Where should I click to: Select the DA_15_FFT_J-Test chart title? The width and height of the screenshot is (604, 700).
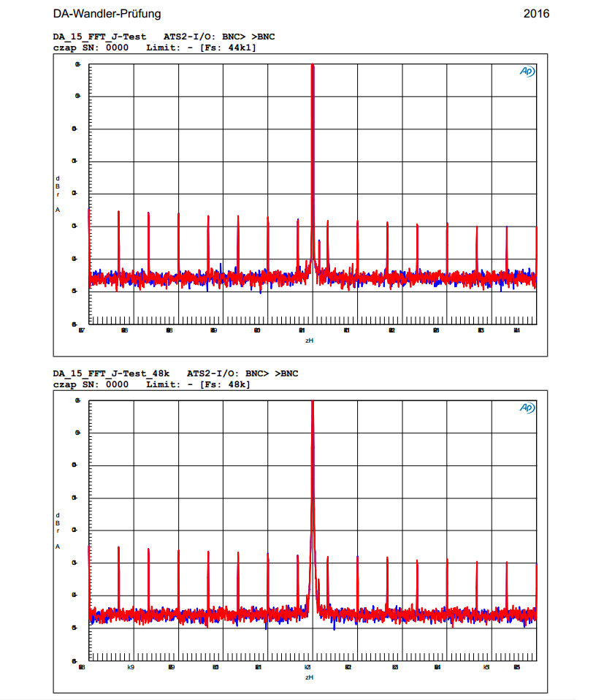point(99,37)
